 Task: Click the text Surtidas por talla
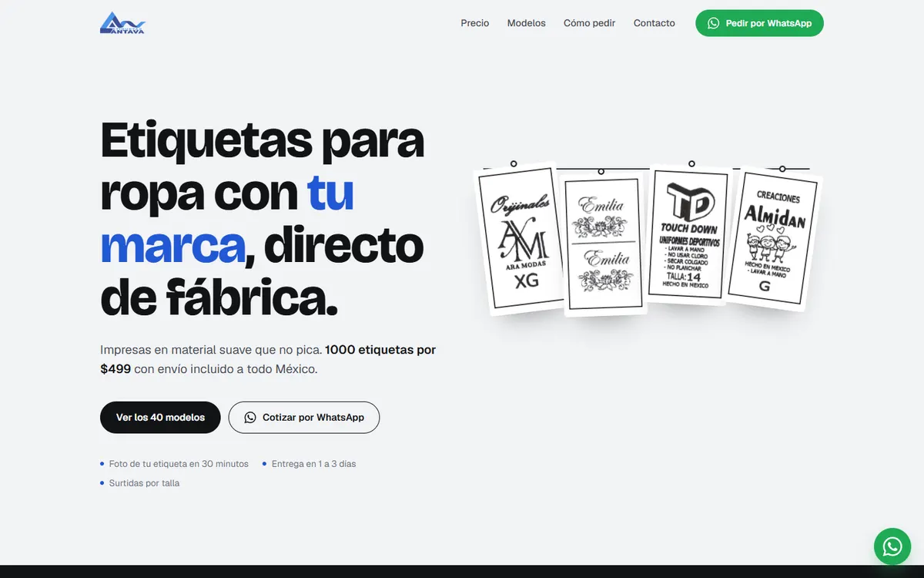[x=145, y=483]
